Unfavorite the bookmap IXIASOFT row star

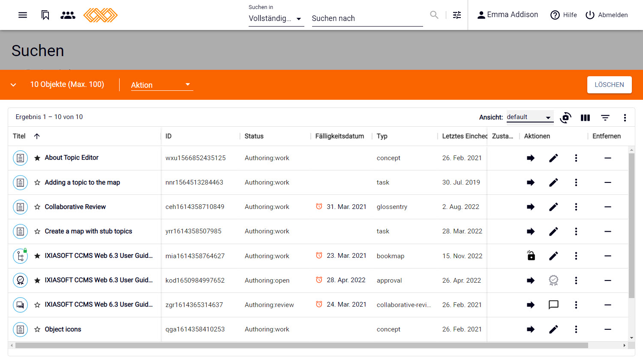click(x=37, y=256)
